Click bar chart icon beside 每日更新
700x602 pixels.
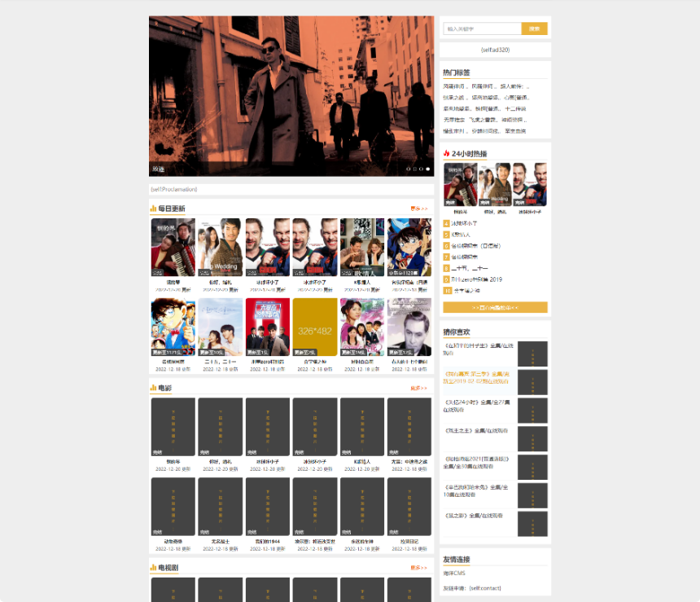click(x=153, y=209)
